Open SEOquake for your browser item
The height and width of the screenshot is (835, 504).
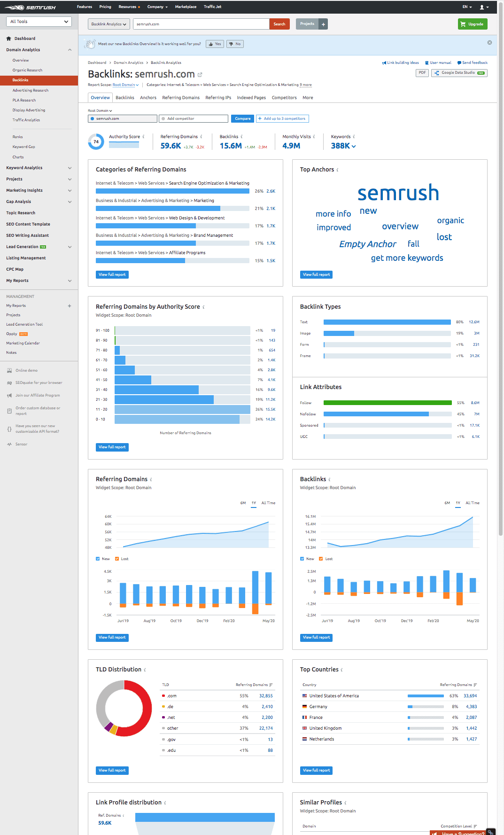click(x=39, y=382)
